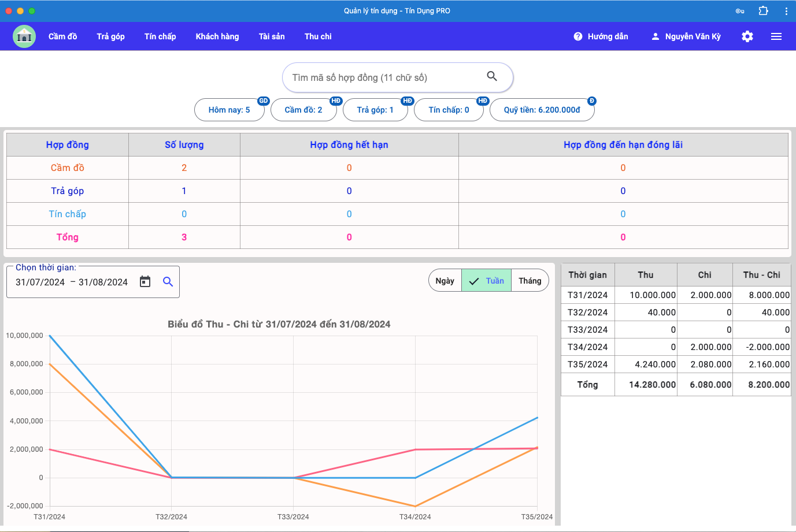The width and height of the screenshot is (796, 532).
Task: Open the hamburger menu icon
Action: coord(776,36)
